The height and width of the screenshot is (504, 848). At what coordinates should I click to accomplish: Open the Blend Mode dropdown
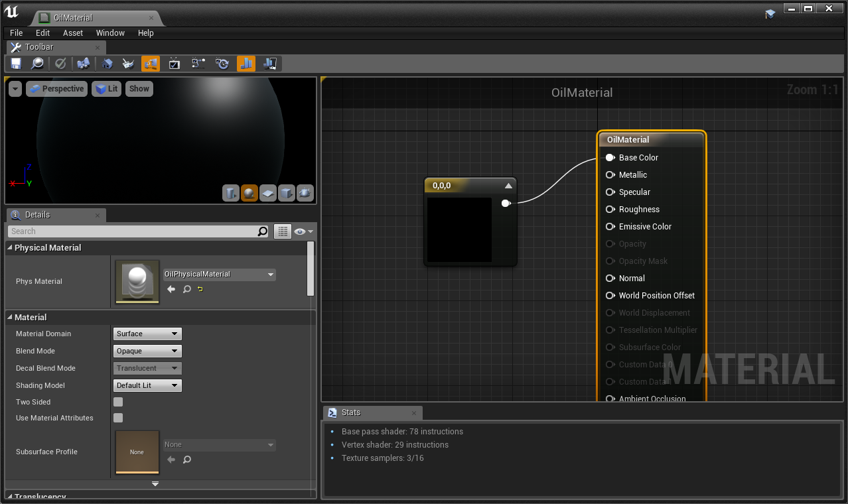[147, 351]
